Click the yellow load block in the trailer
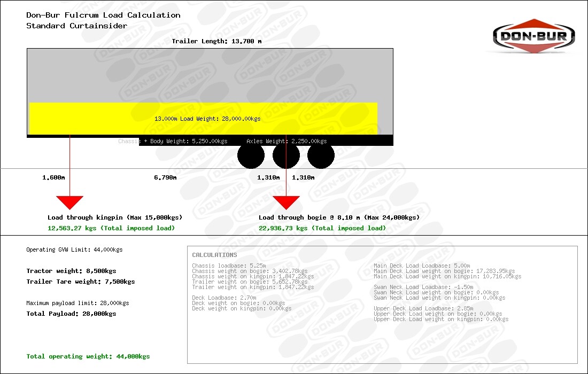Image resolution: width=588 pixels, height=374 pixels. (x=203, y=119)
